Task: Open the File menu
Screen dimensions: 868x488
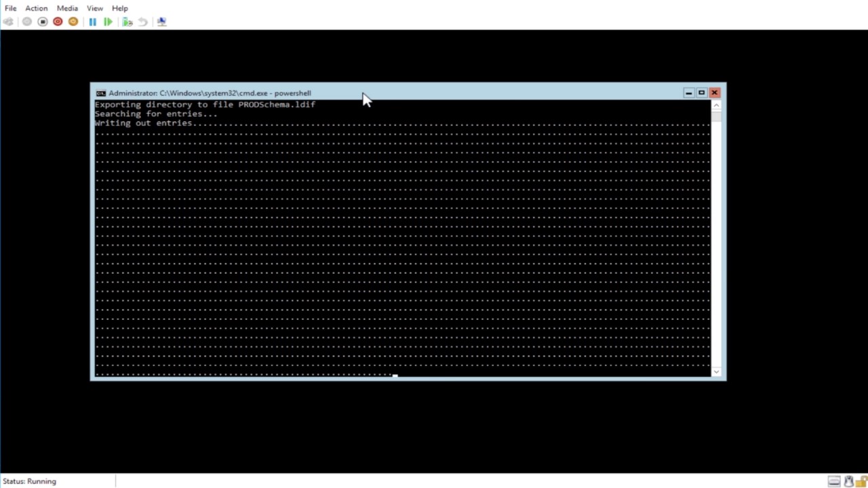Action: coord(10,8)
